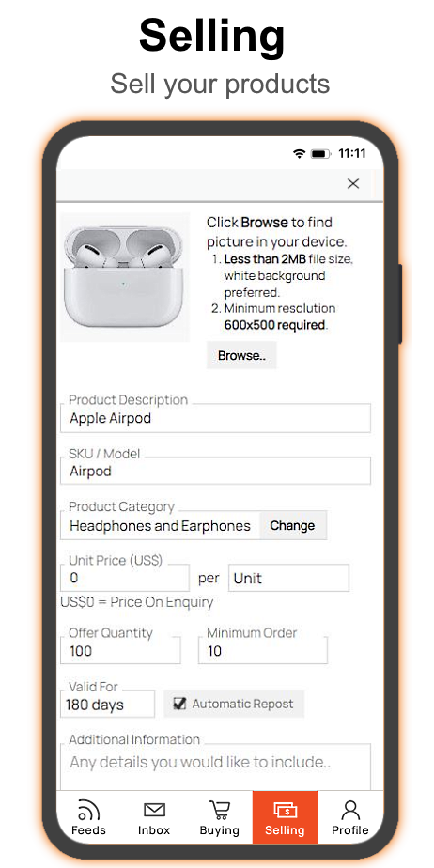Viewport: 434px width, 868px height.
Task: Click Change next to product category
Action: coord(293,525)
